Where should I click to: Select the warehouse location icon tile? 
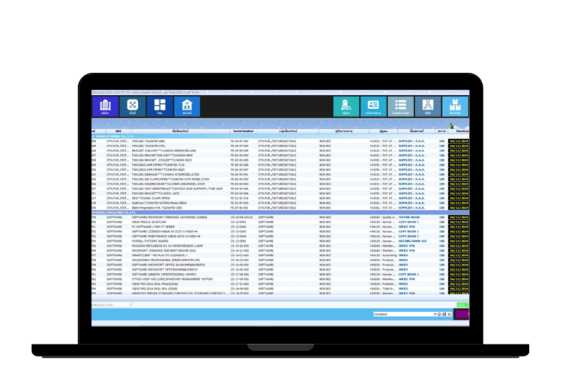point(187,107)
